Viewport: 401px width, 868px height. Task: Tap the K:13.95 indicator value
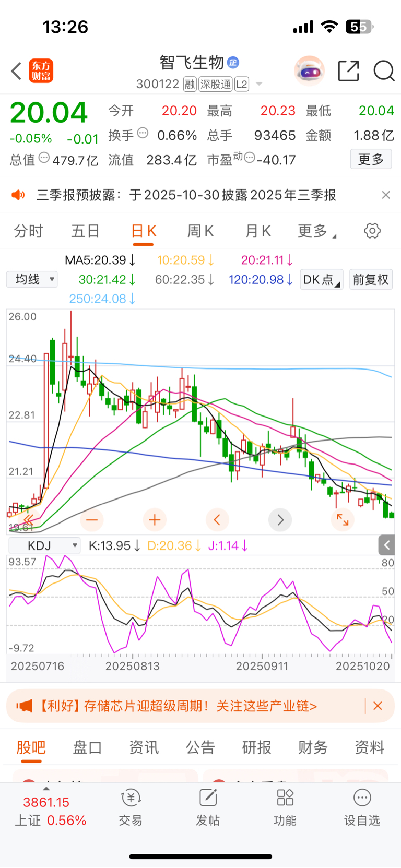click(x=114, y=545)
